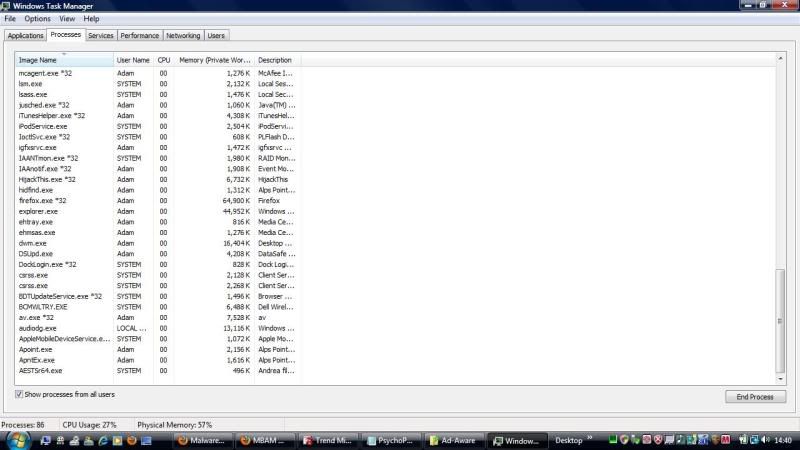Click the End Process button
Viewport: 800px width, 450px height.
(755, 397)
